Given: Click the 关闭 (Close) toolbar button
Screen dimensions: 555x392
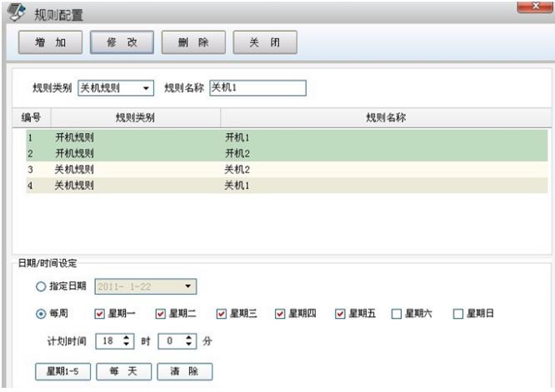Looking at the screenshot, I should [x=264, y=42].
